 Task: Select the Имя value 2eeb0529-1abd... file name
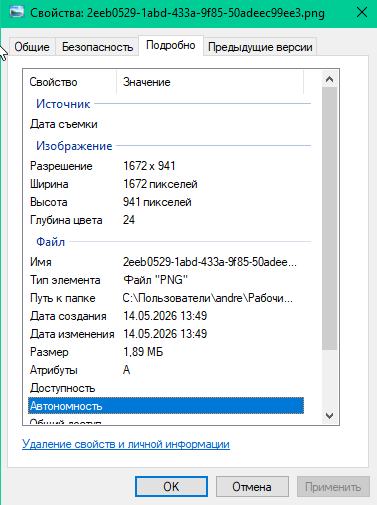click(x=210, y=262)
